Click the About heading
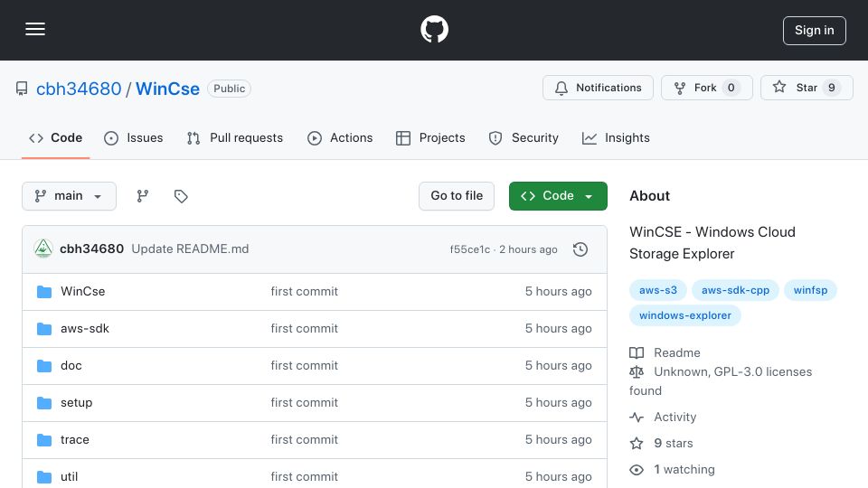Image resolution: width=868 pixels, height=488 pixels. (649, 196)
